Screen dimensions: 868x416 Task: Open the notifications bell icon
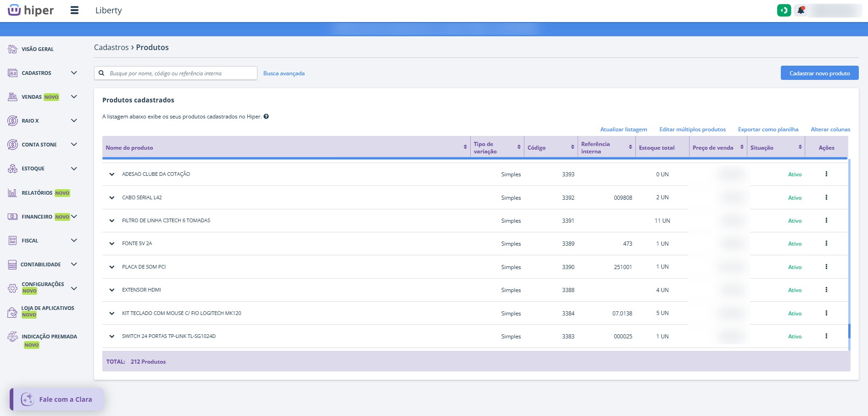pyautogui.click(x=801, y=10)
